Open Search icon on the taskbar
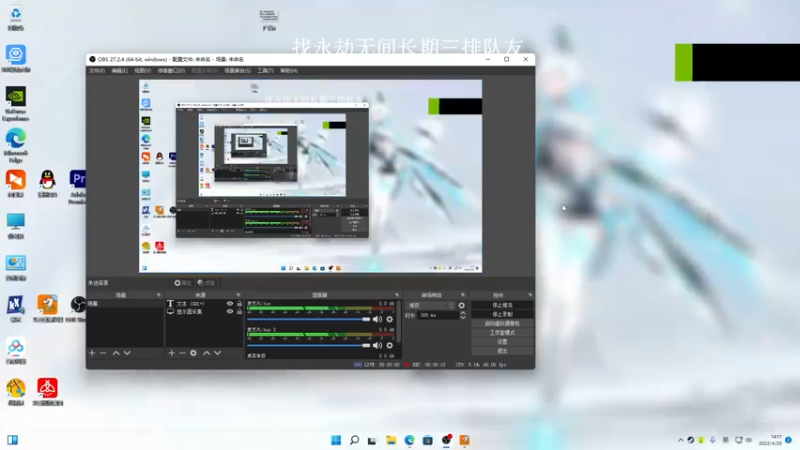 coord(354,440)
